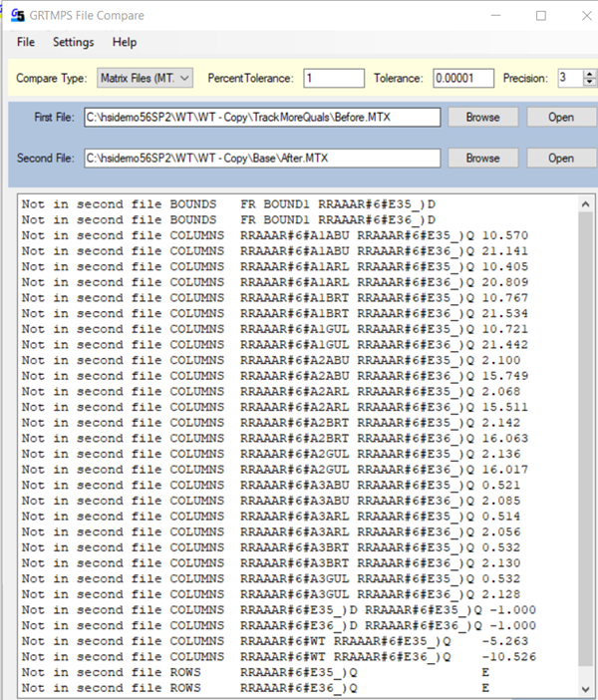598x700 pixels.
Task: Expand the Compare Type dropdown
Action: pyautogui.click(x=146, y=78)
